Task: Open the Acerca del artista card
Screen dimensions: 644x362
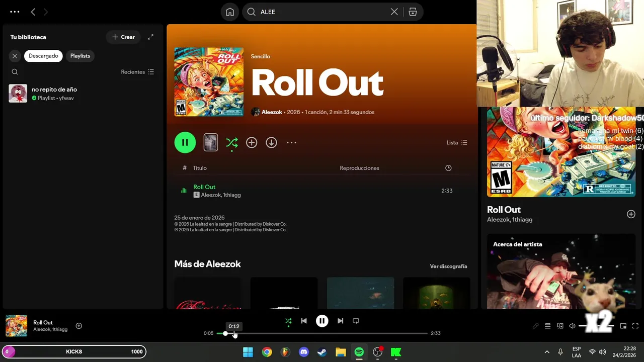Action: (x=561, y=271)
